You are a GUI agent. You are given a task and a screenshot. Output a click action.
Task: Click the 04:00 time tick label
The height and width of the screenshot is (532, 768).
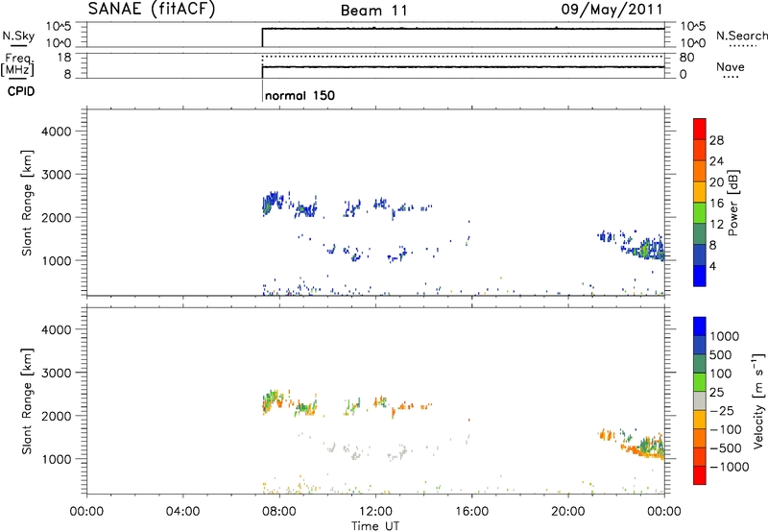pyautogui.click(x=182, y=512)
